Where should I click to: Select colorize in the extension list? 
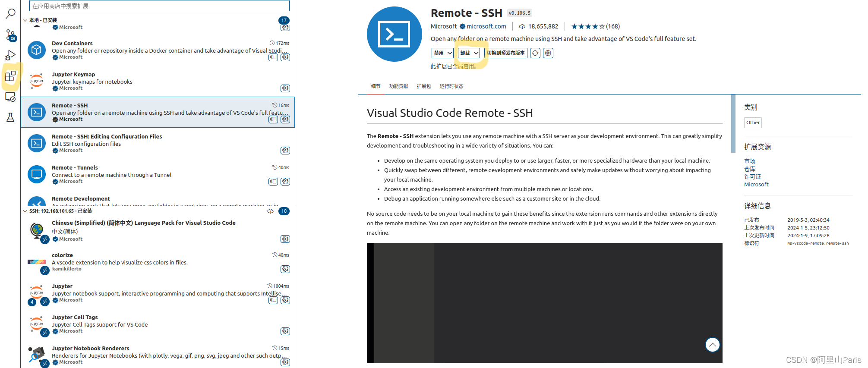[158, 262]
